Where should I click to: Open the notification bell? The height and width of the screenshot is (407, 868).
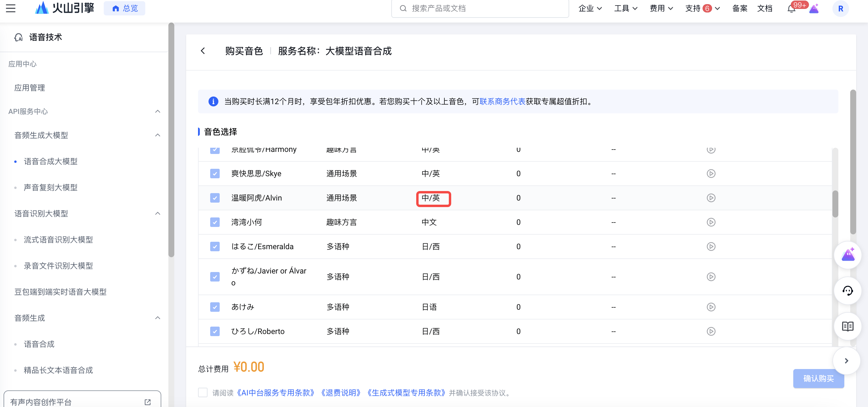pos(792,8)
